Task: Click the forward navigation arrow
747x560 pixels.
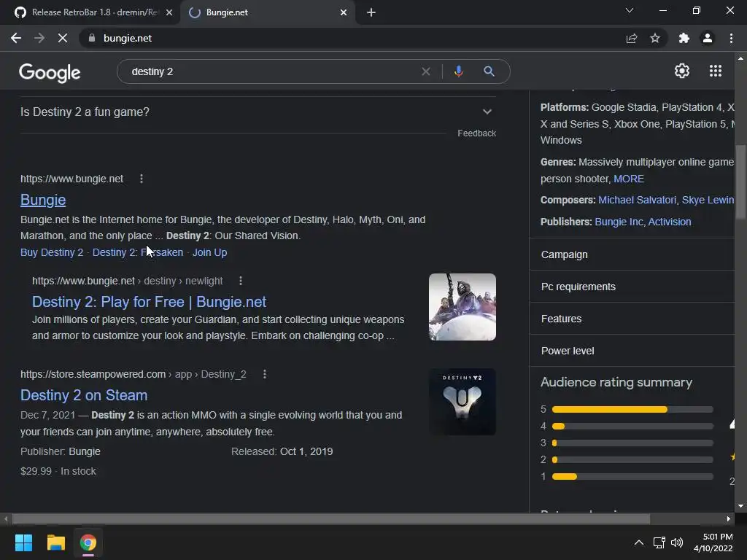Action: coord(39,38)
